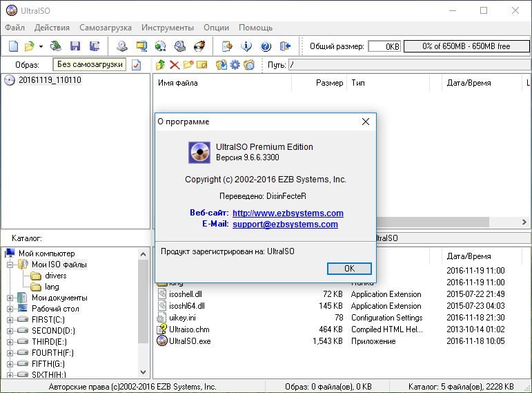532x393 pixels.
Task: Click the Open CD/DVD green arrow icon
Action: point(56,46)
